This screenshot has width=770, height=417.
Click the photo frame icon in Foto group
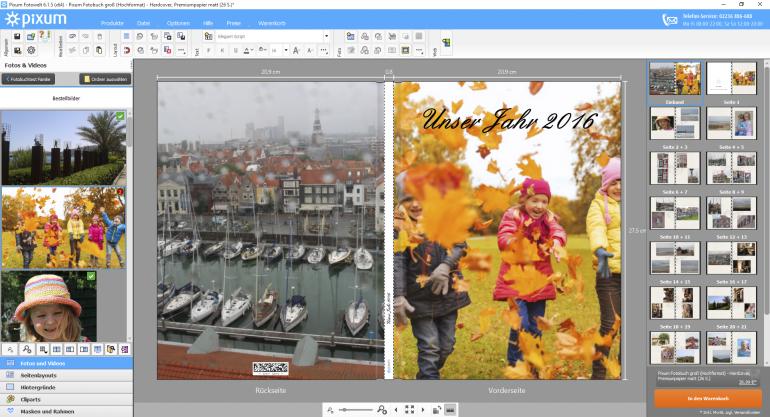coord(406,50)
